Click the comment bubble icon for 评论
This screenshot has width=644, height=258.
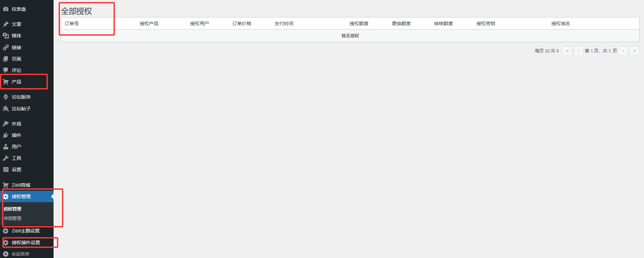(6, 70)
